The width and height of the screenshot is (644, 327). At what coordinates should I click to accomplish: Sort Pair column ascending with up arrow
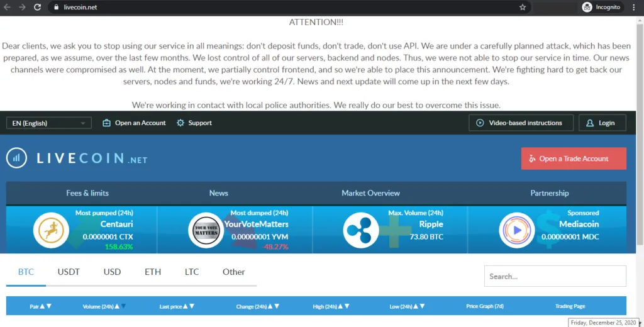(x=42, y=306)
